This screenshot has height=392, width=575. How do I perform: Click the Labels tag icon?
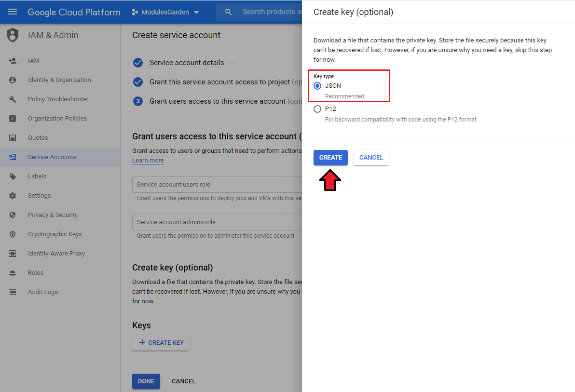coord(13,176)
